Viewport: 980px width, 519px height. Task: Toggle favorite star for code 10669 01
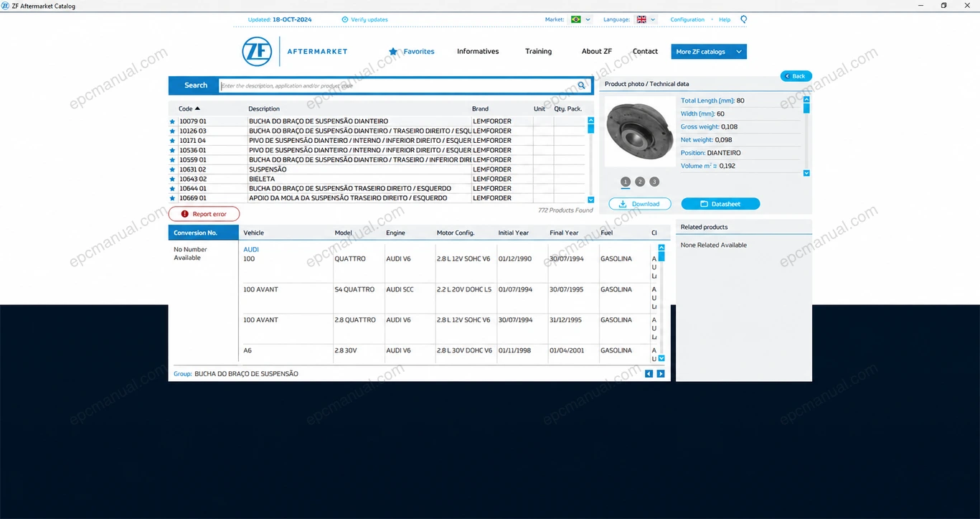click(x=172, y=198)
